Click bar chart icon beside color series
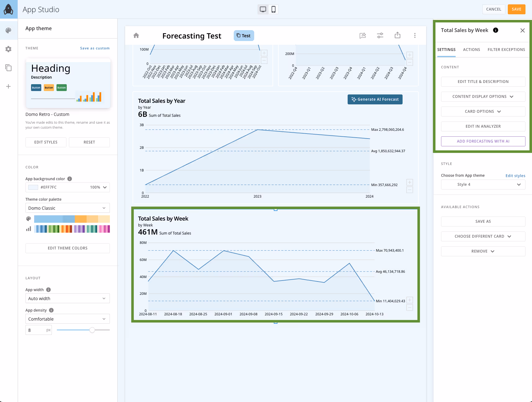Screen dimensions: 532x402 point(29,229)
